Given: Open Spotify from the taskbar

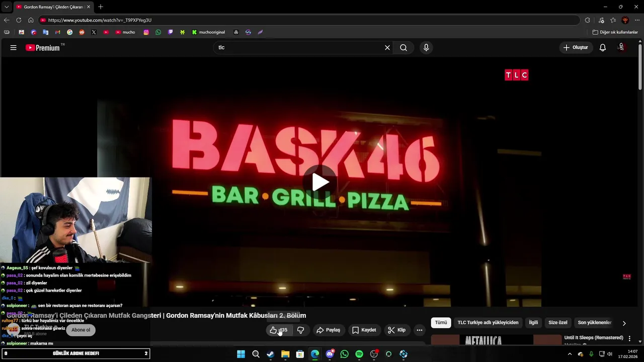Looking at the screenshot, I should point(359,354).
